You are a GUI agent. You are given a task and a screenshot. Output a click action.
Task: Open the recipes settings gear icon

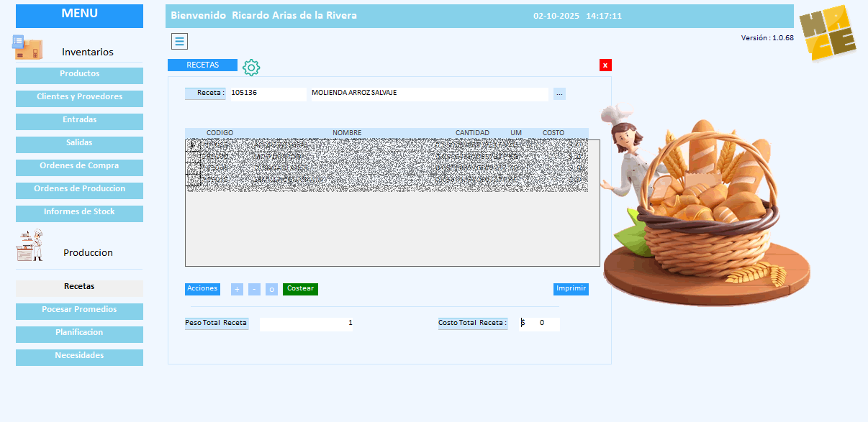251,68
